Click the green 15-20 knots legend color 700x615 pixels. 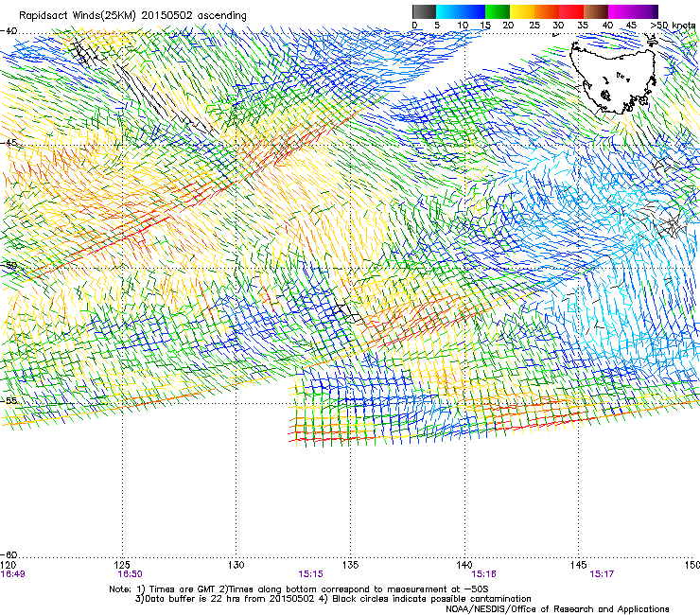point(498,11)
